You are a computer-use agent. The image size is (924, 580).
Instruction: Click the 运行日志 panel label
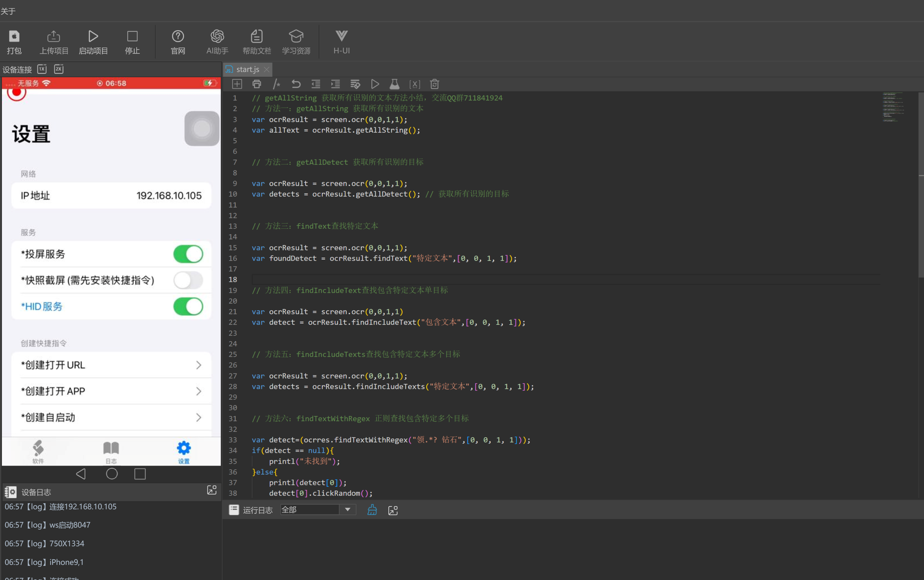[258, 510]
